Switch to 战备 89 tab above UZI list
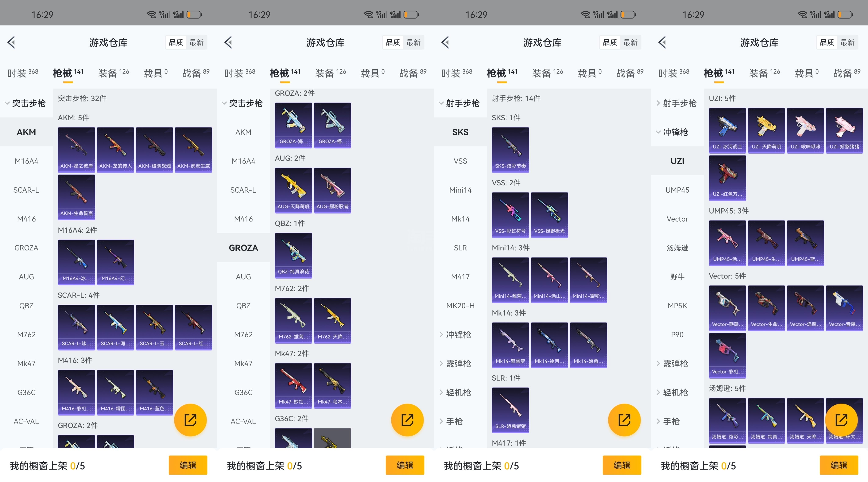Image resolution: width=868 pixels, height=482 pixels. click(x=847, y=73)
